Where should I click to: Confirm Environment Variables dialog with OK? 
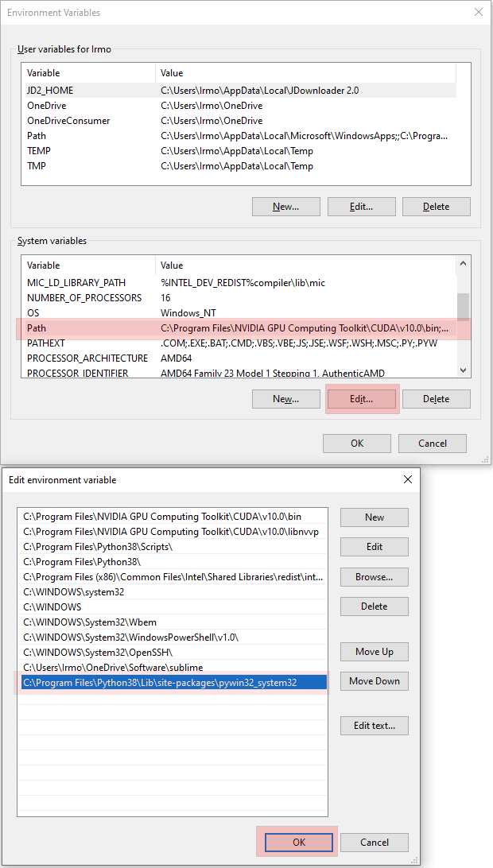[357, 443]
